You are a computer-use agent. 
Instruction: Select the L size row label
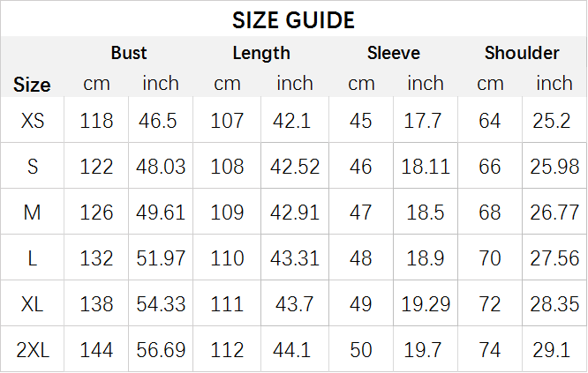pyautogui.click(x=33, y=258)
